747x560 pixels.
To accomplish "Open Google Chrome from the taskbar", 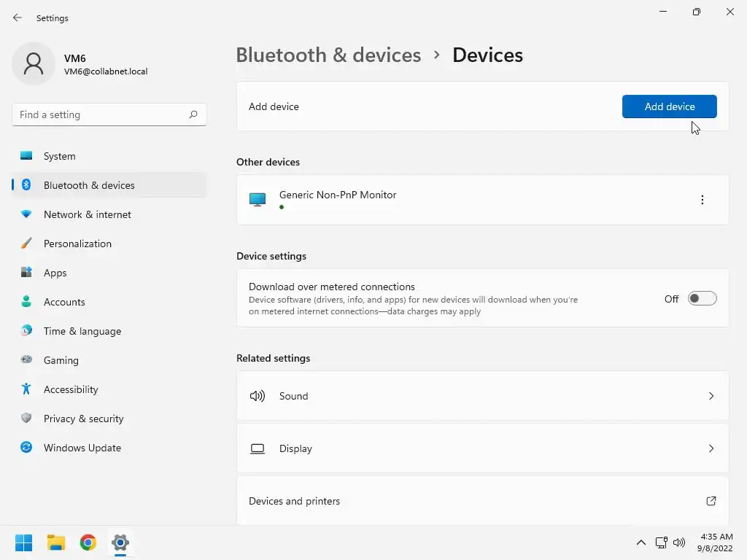I will click(88, 542).
